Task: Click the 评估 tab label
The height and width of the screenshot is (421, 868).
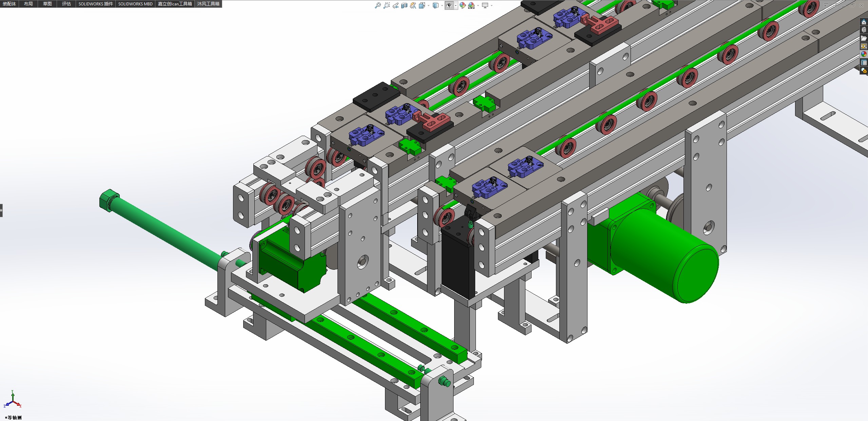Action: (x=66, y=4)
